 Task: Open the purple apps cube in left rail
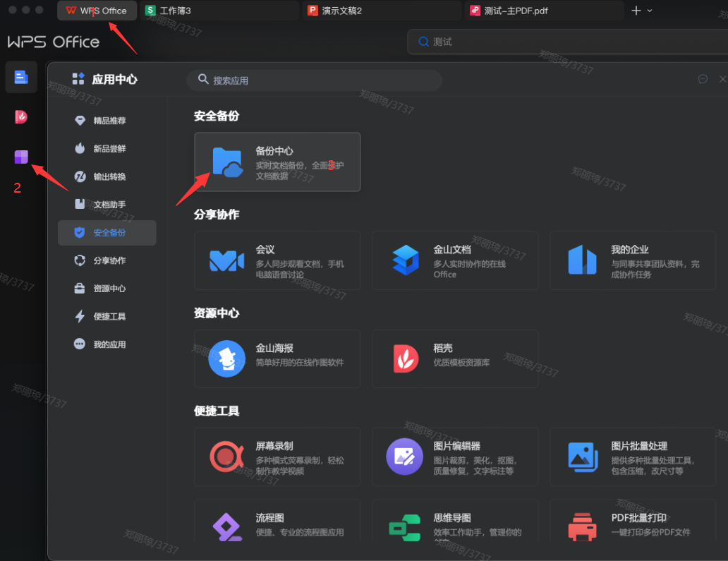(x=21, y=157)
